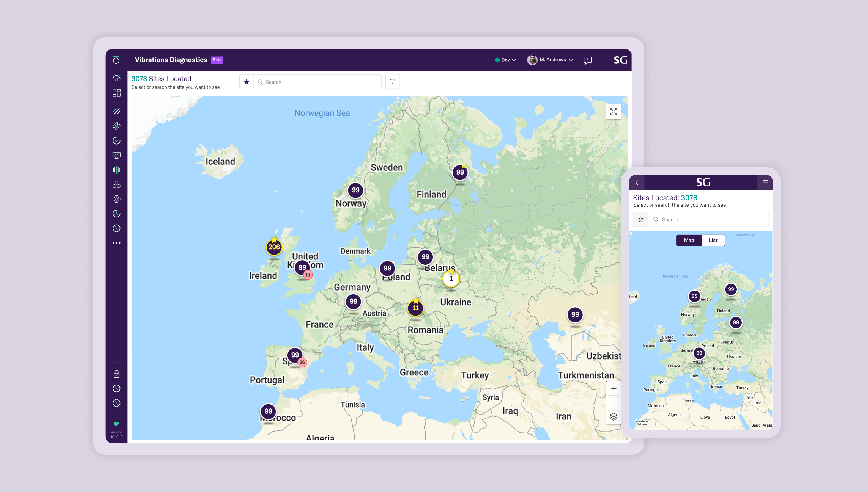Click the filter funnel icon
868x492 pixels.
point(392,82)
